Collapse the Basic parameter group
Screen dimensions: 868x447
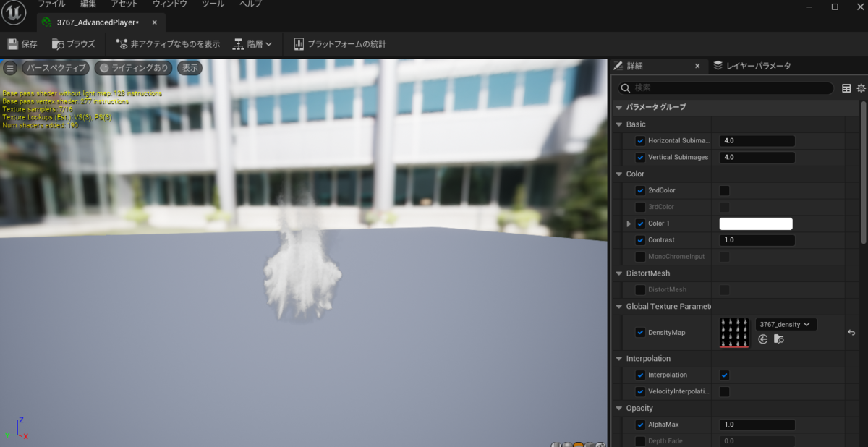[618, 124]
